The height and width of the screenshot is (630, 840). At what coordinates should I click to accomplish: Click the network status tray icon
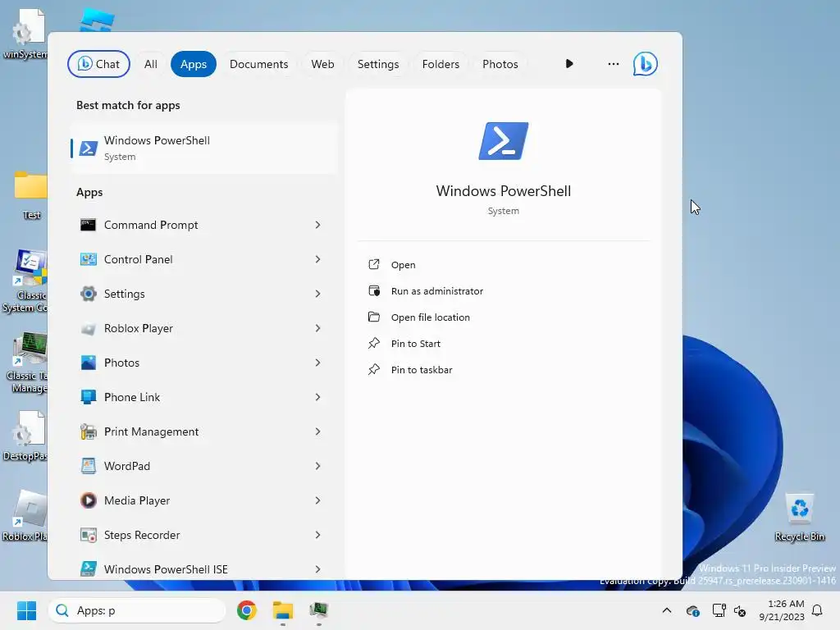coord(719,610)
